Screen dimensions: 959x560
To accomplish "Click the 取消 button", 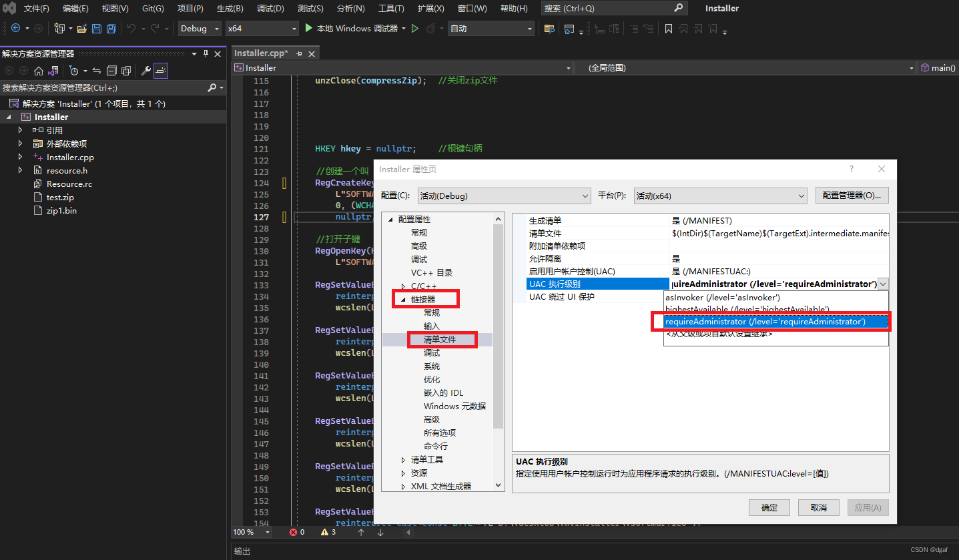I will coord(820,507).
